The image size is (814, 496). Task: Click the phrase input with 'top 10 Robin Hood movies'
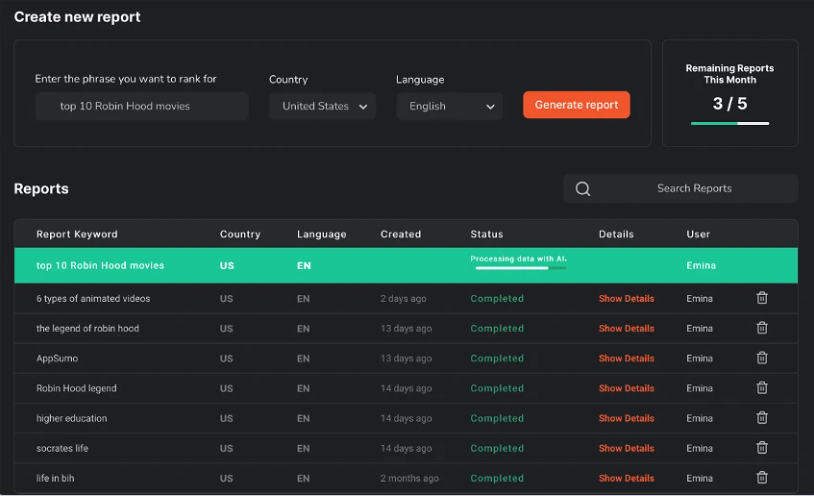point(142,106)
